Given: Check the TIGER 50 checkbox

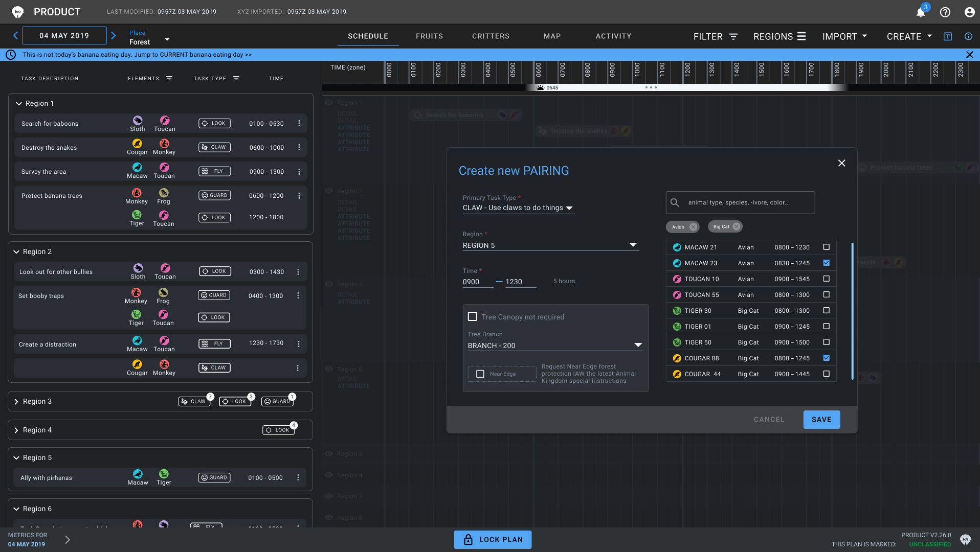Looking at the screenshot, I should point(826,342).
